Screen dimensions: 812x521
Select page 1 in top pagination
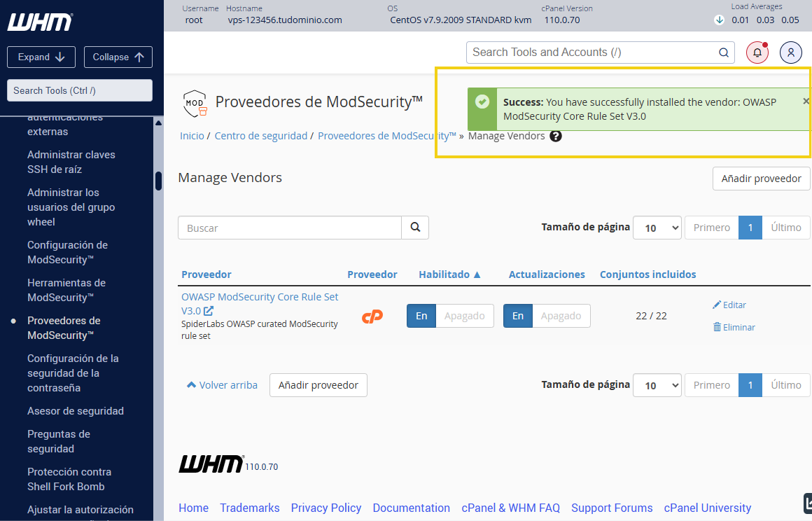point(750,228)
